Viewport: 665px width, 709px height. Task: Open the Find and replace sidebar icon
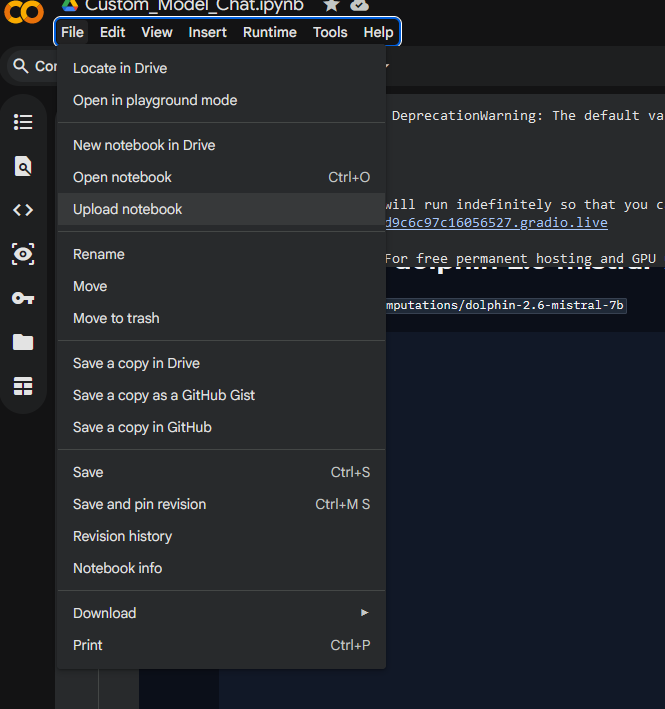23,166
